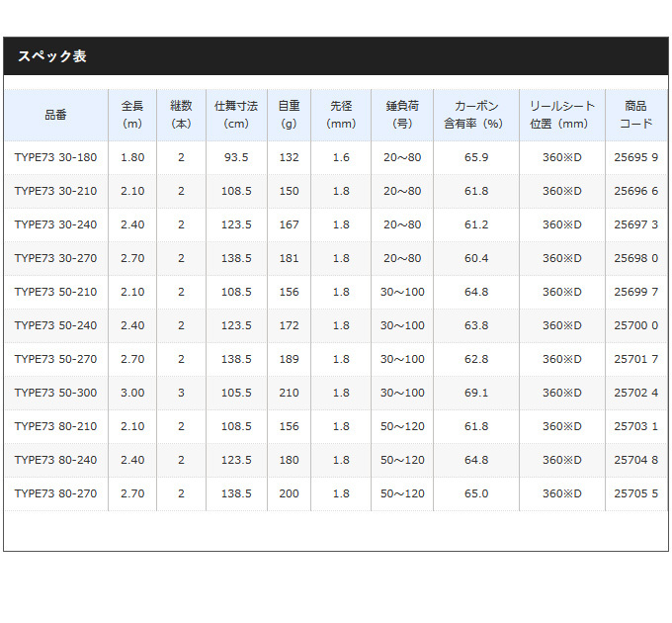Click the TYPE73 50-300 model name
672x623 pixels.
pos(55,393)
